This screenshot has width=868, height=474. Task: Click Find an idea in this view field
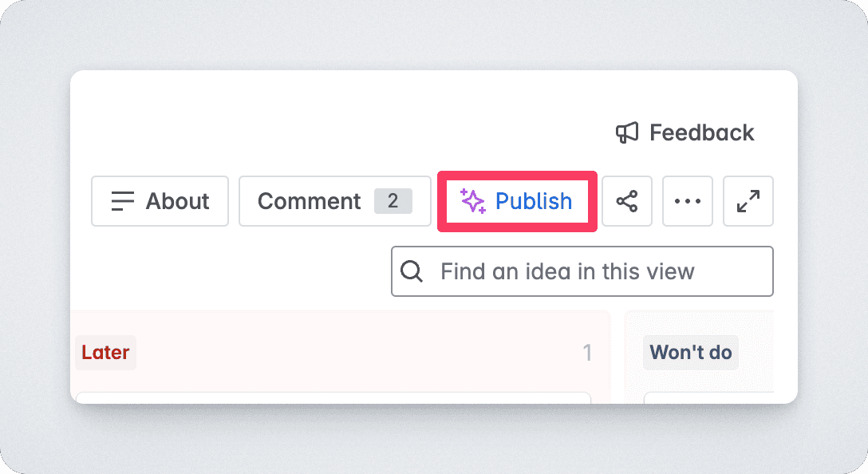[x=582, y=271]
